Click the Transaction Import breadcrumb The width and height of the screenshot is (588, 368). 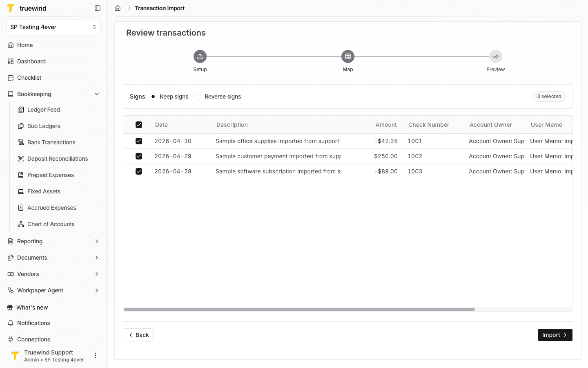click(x=160, y=8)
